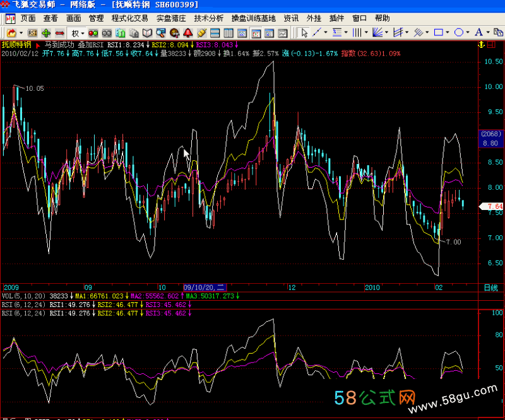The image size is (505, 420).
Task: Open the 实盘猎庄 menu
Action: pyautogui.click(x=171, y=19)
